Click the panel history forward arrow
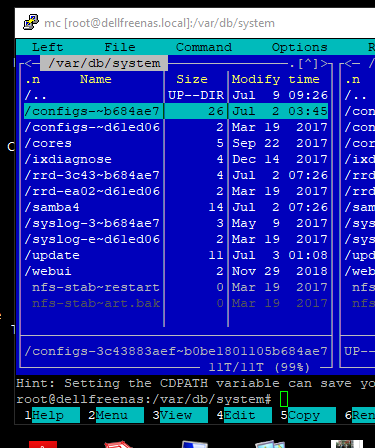Screen dimensions: 375x448 [324, 63]
